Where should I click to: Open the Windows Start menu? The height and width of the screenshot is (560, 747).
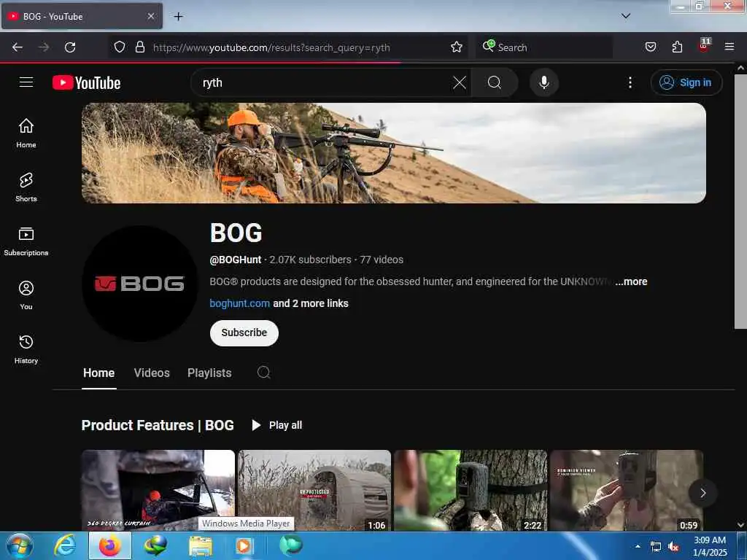click(20, 545)
